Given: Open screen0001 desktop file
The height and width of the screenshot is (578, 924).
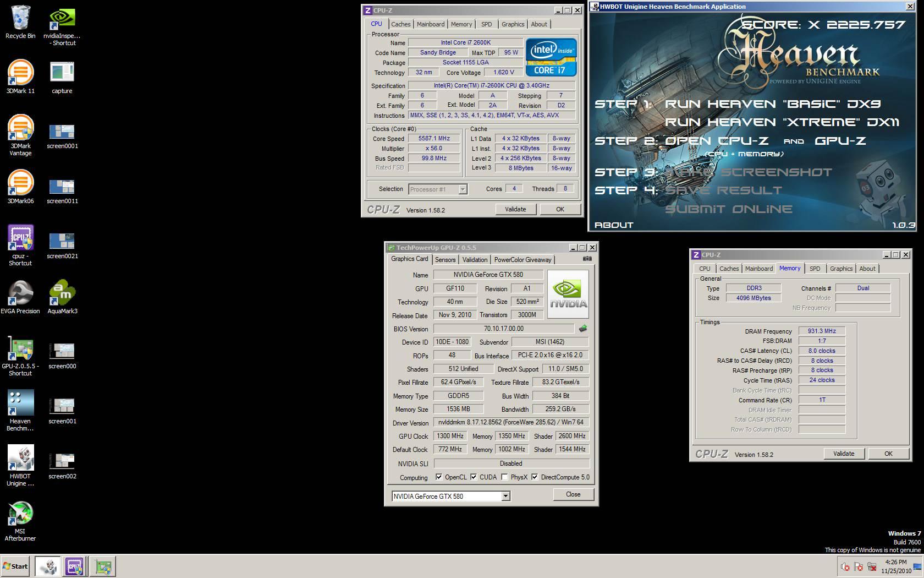Looking at the screenshot, I should 62,135.
